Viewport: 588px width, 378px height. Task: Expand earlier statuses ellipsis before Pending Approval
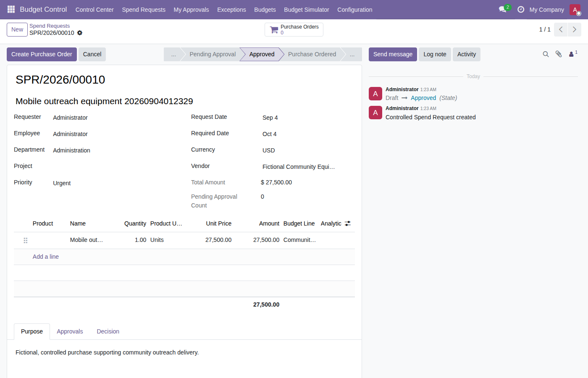tap(173, 54)
